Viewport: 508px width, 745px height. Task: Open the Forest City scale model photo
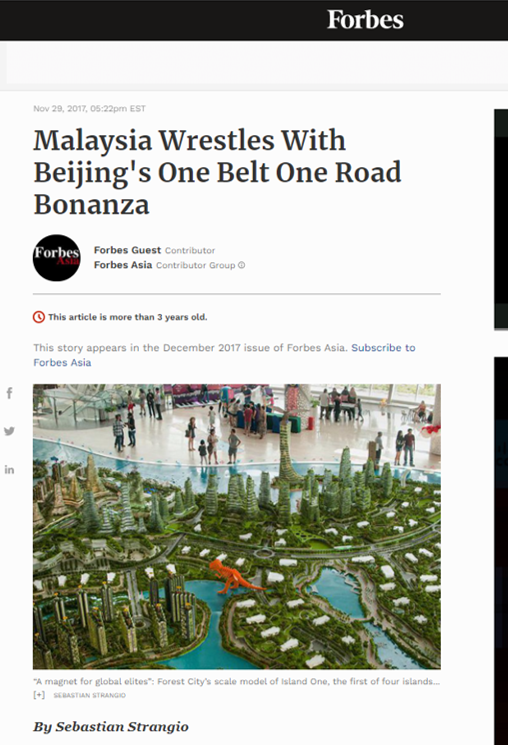pyautogui.click(x=237, y=526)
